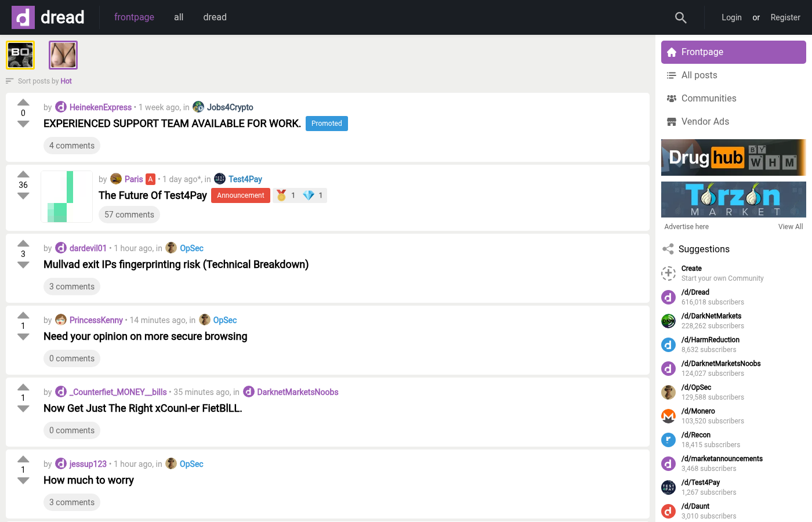
Task: Switch to the frontpage nav tab
Action: pos(134,17)
